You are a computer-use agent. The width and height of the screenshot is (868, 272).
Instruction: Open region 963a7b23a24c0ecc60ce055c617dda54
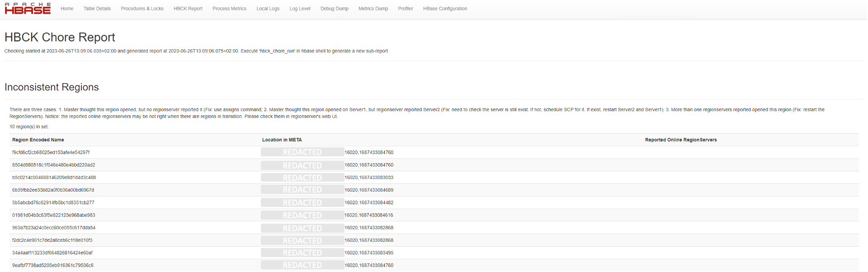[x=54, y=228]
